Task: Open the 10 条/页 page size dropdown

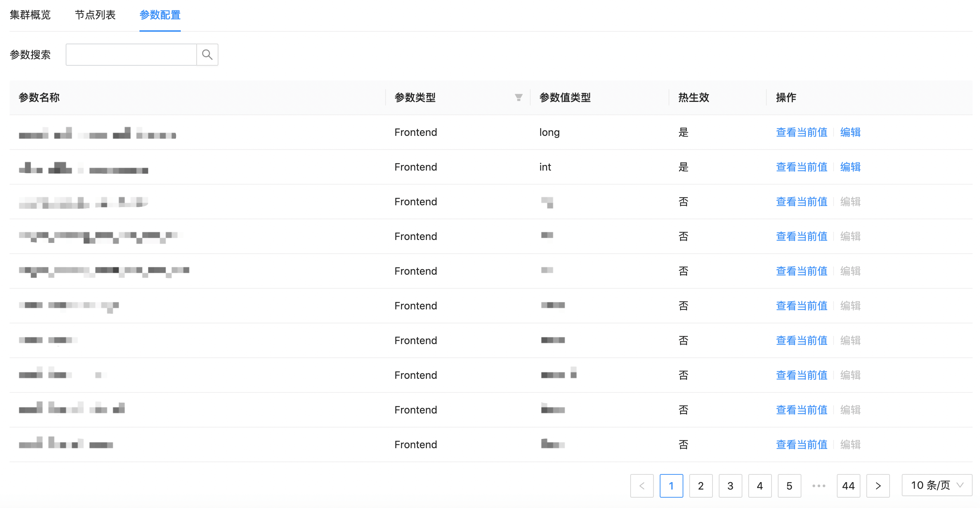Action: [936, 485]
